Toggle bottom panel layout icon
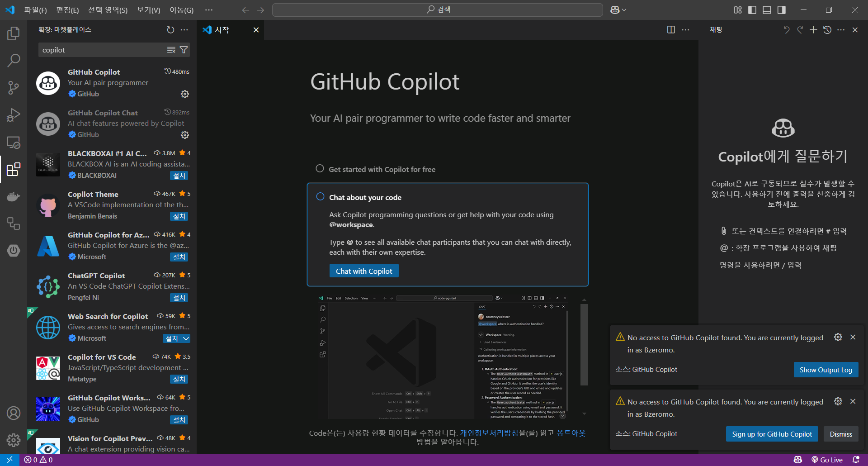This screenshot has width=868, height=466. (x=767, y=10)
